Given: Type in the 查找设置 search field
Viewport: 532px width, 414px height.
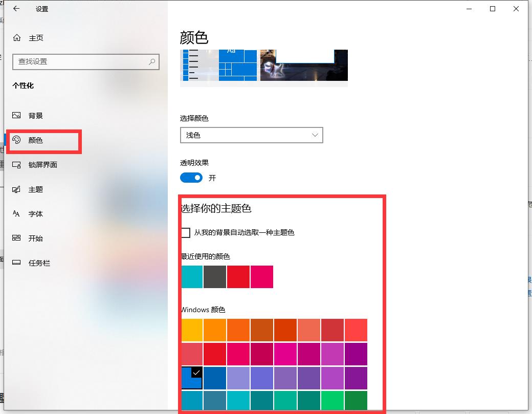Looking at the screenshot, I should click(79, 61).
